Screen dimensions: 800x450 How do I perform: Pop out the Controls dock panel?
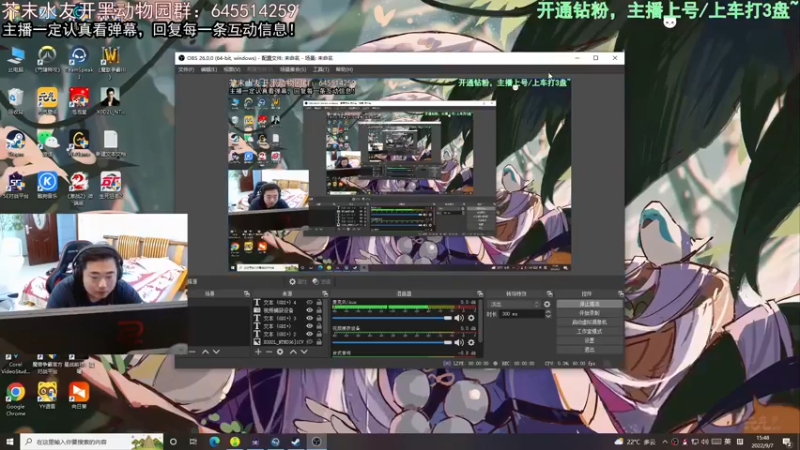(620, 294)
